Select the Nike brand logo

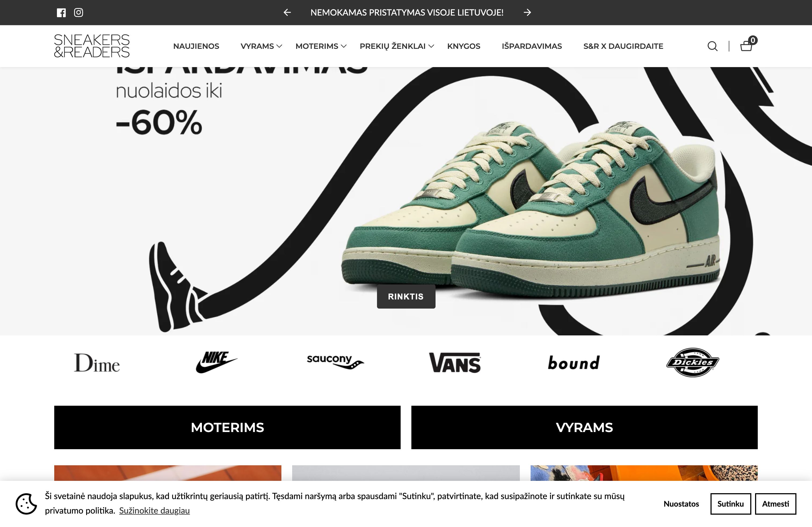click(217, 362)
